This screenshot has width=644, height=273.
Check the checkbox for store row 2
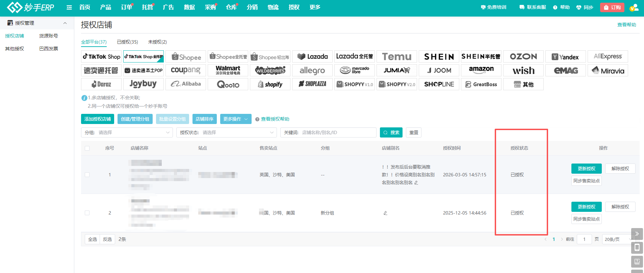[87, 213]
